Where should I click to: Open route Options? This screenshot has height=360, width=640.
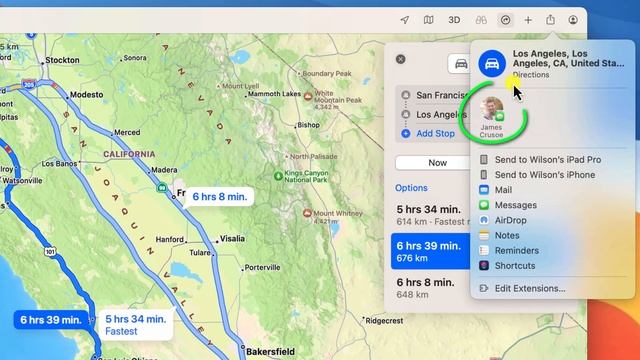411,188
